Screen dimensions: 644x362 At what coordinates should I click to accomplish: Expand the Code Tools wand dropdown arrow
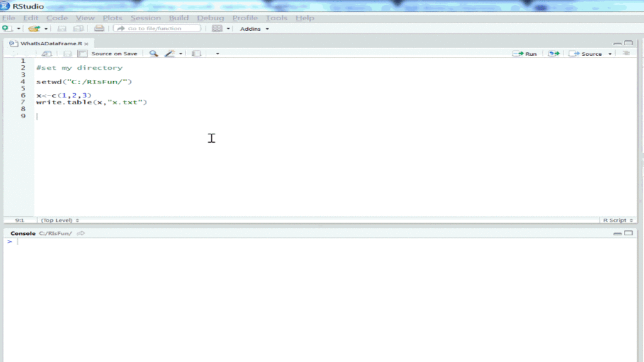pyautogui.click(x=180, y=54)
